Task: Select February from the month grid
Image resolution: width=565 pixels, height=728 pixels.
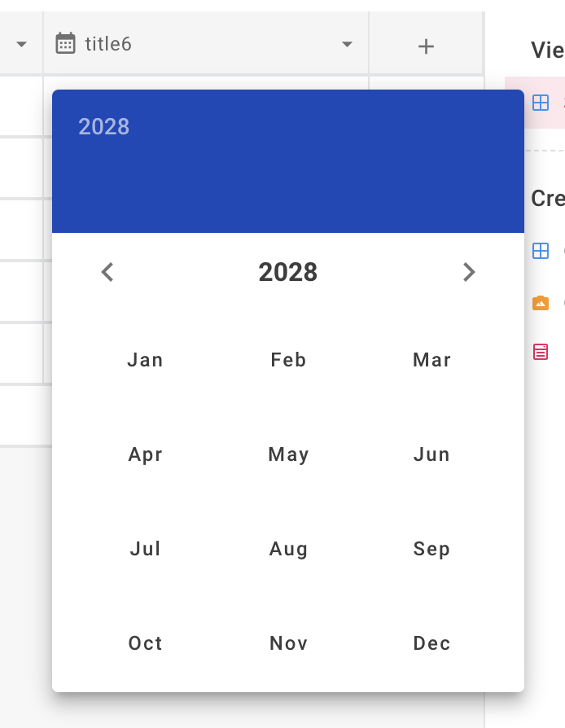Action: [x=288, y=359]
